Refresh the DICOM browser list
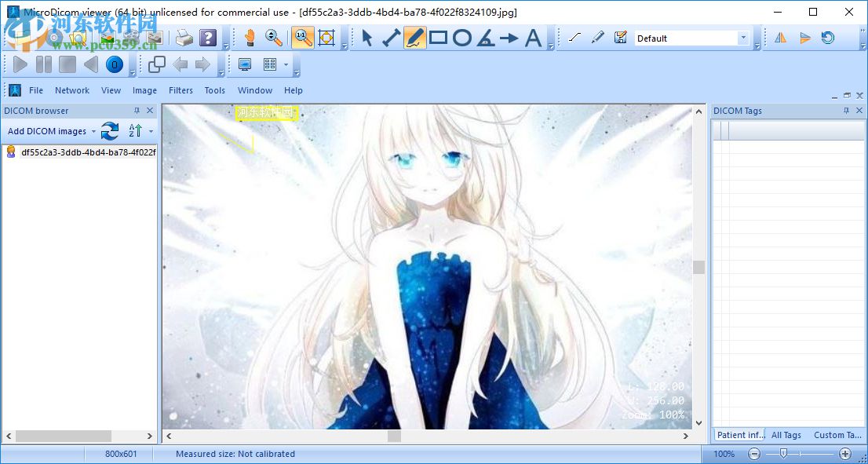Screen dimensions: 868x464 [109, 131]
